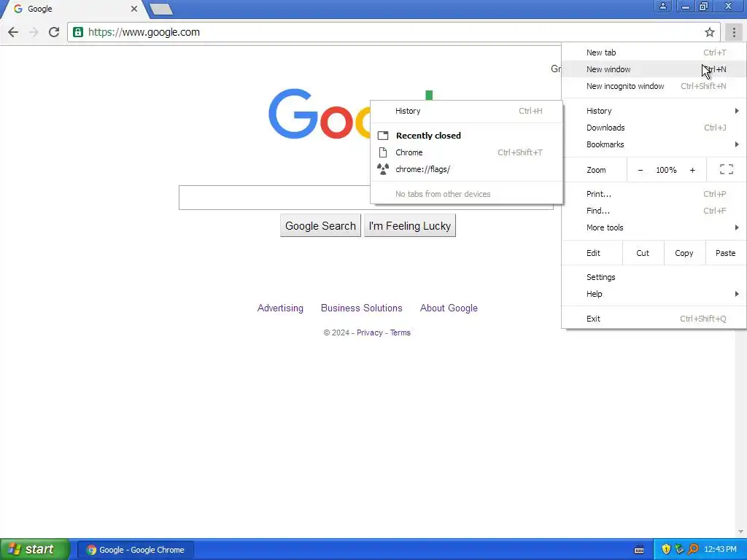The width and height of the screenshot is (747, 560).
Task: Click the Google Search button
Action: click(x=321, y=226)
